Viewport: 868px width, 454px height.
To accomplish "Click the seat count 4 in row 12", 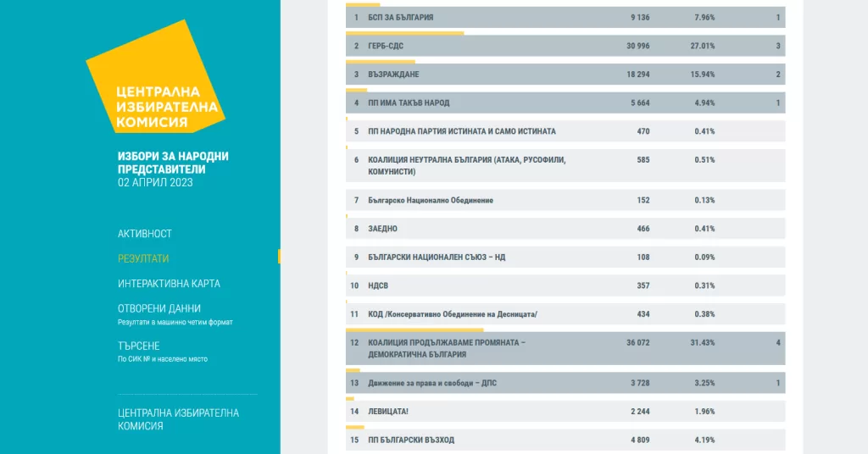I will click(778, 343).
